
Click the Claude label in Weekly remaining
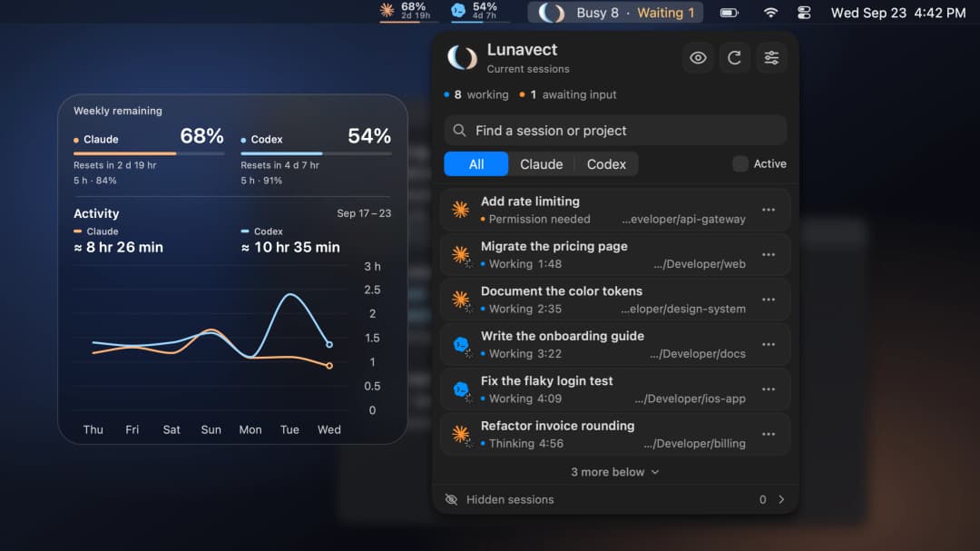point(101,140)
